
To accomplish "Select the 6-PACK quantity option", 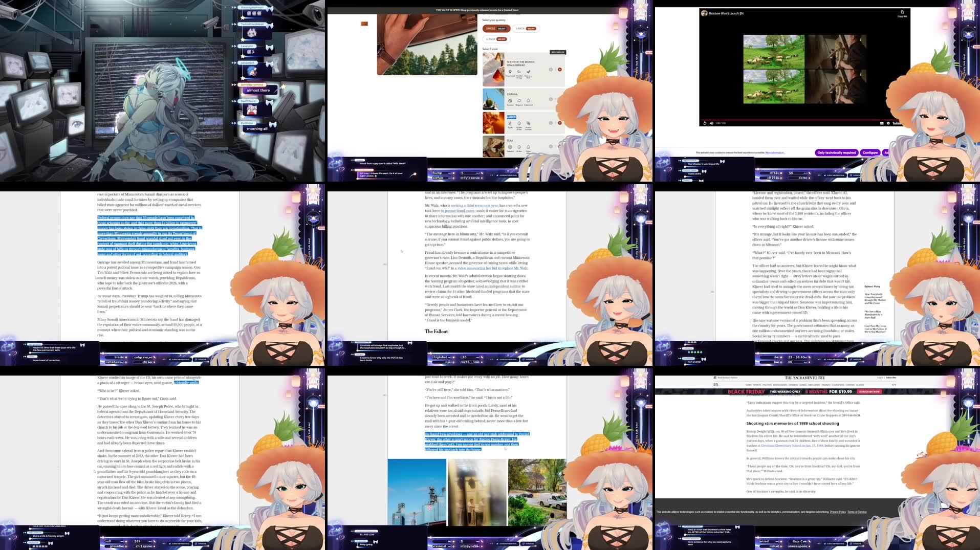I will pos(496,39).
